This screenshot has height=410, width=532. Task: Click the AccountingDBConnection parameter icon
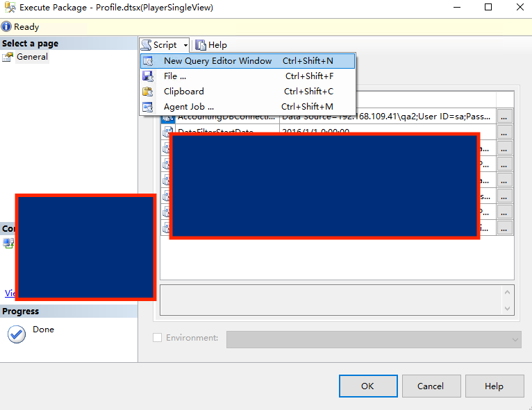(167, 117)
